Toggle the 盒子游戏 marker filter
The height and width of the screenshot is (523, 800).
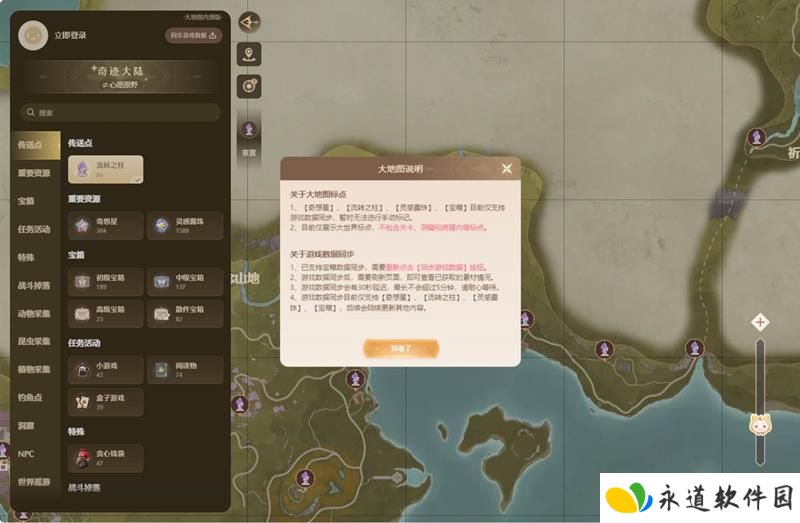[106, 402]
